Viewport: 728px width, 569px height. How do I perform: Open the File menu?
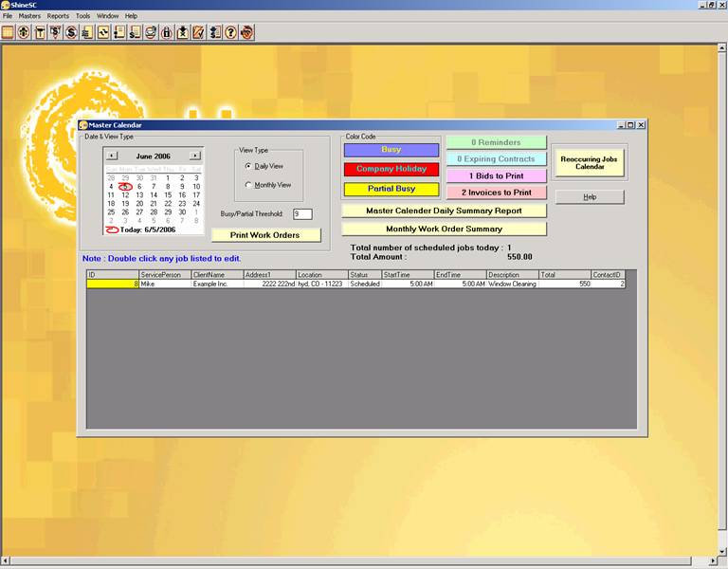tap(8, 16)
